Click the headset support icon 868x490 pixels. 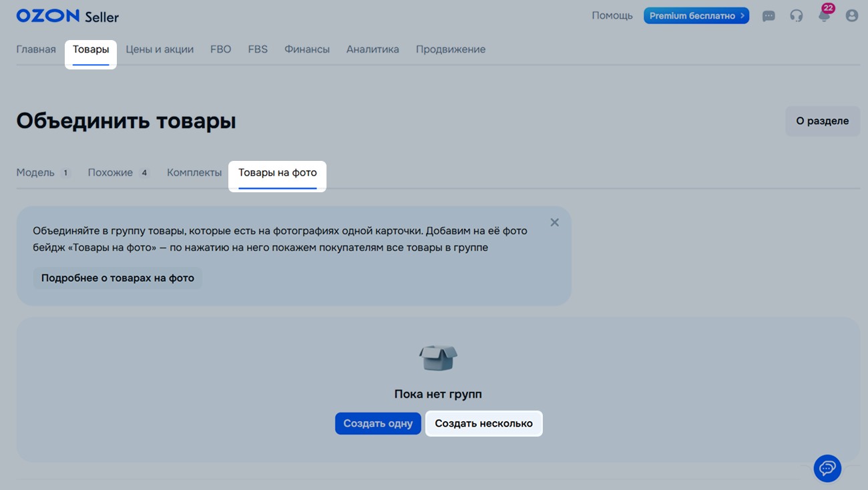pyautogui.click(x=796, y=16)
